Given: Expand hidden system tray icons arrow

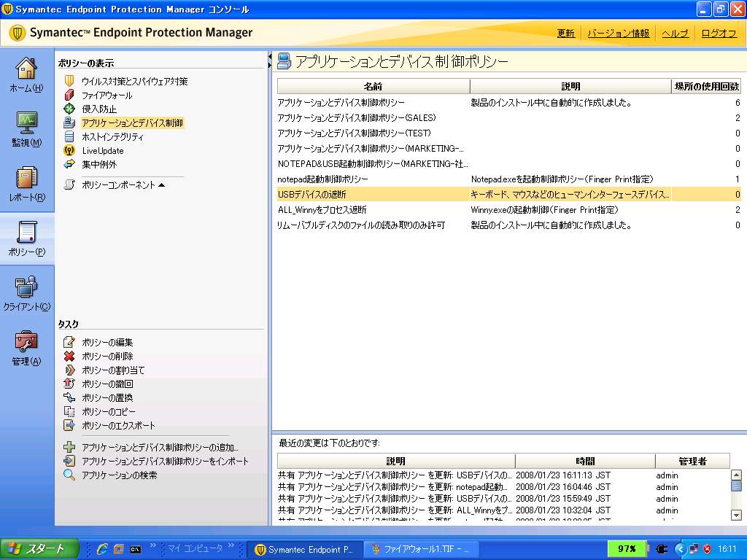Looking at the screenshot, I should pos(681,549).
